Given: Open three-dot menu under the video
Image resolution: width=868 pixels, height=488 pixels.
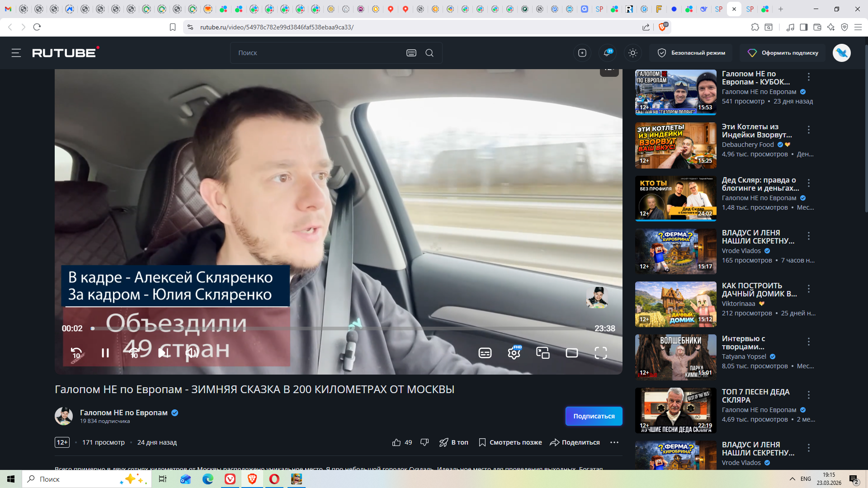Looking at the screenshot, I should coord(614,442).
